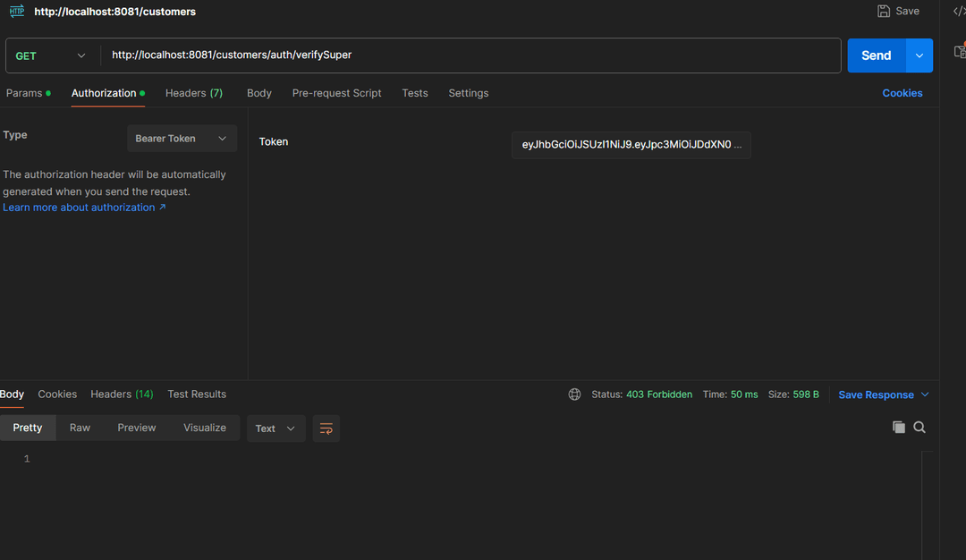Open the Text format dropdown
The image size is (966, 560).
275,428
